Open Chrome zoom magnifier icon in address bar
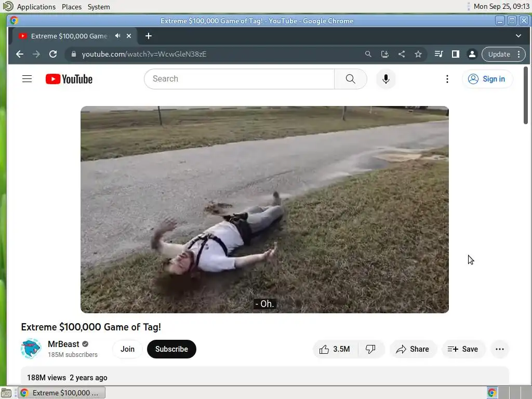The width and height of the screenshot is (532, 399). pyautogui.click(x=368, y=54)
